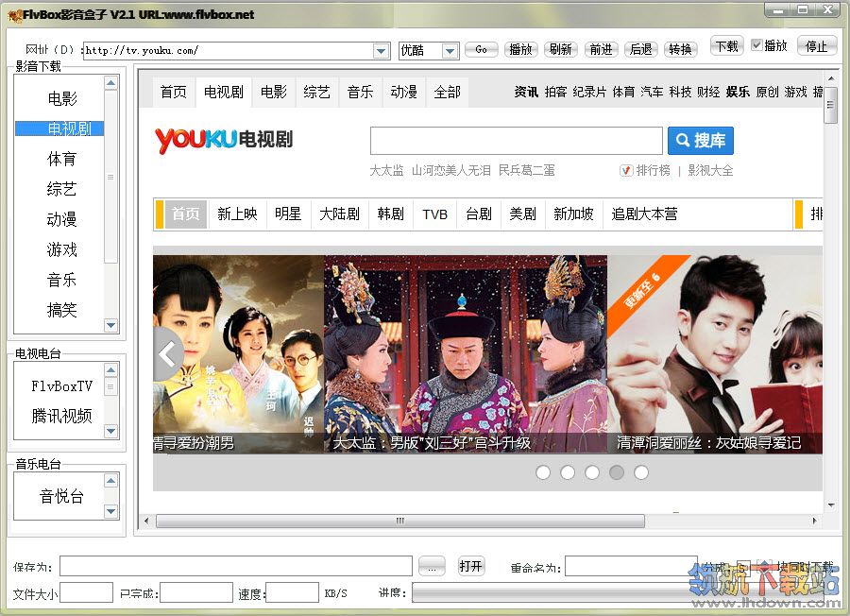Select the first carousel dot
Image resolution: width=850 pixels, height=616 pixels.
[x=543, y=472]
